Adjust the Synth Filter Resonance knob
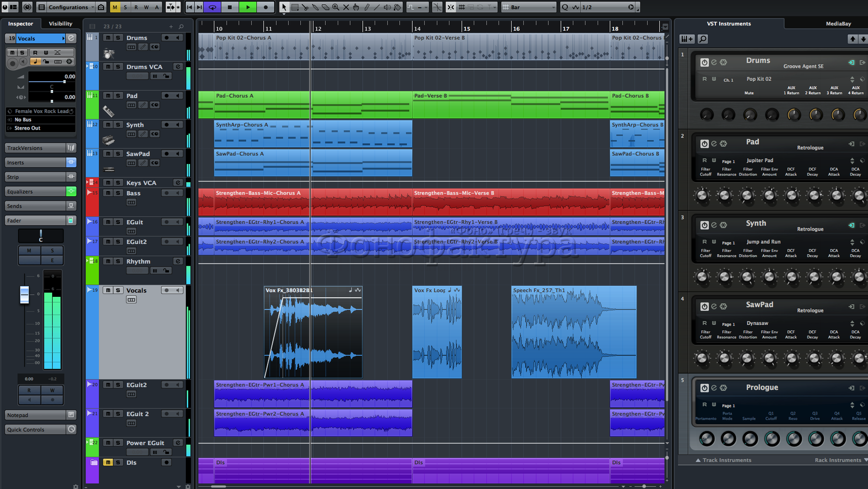This screenshot has width=868, height=489. point(724,277)
